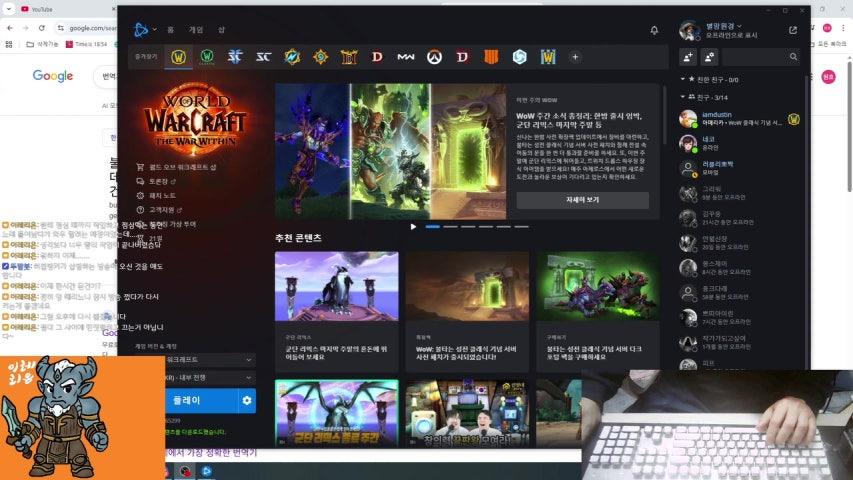
Task: Switch to the StarCraft II icon
Action: coord(235,57)
